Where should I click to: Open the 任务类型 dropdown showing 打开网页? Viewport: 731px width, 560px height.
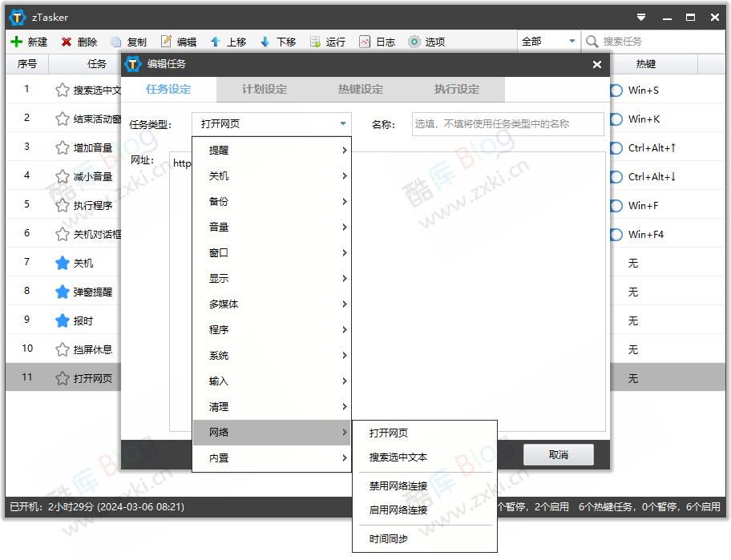pyautogui.click(x=273, y=123)
